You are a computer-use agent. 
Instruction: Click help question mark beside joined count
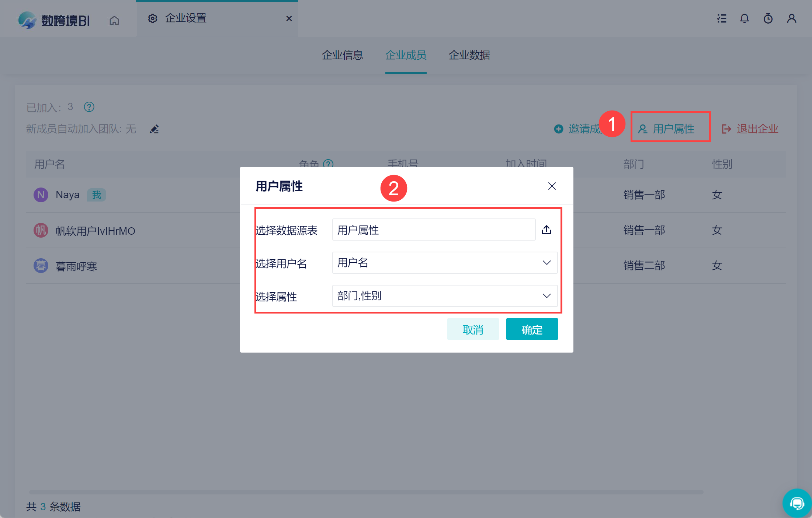click(x=89, y=107)
